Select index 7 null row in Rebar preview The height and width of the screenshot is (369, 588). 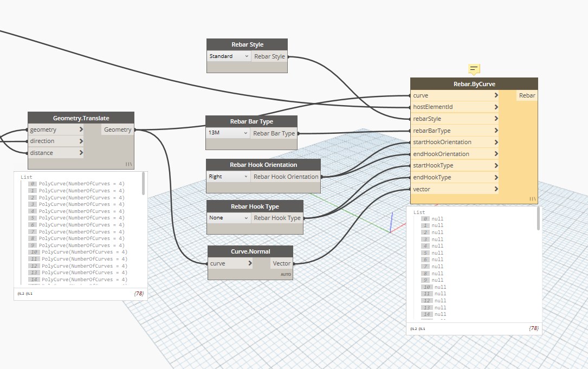click(432, 266)
